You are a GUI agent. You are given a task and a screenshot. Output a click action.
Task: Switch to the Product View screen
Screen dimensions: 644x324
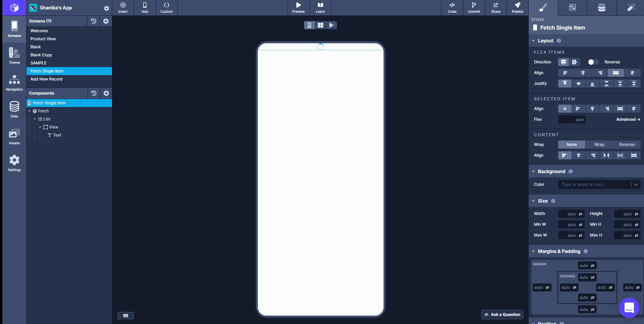[43, 39]
